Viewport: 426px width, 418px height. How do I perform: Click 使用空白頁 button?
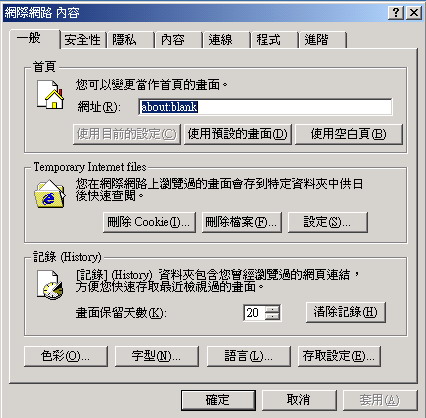click(x=349, y=134)
